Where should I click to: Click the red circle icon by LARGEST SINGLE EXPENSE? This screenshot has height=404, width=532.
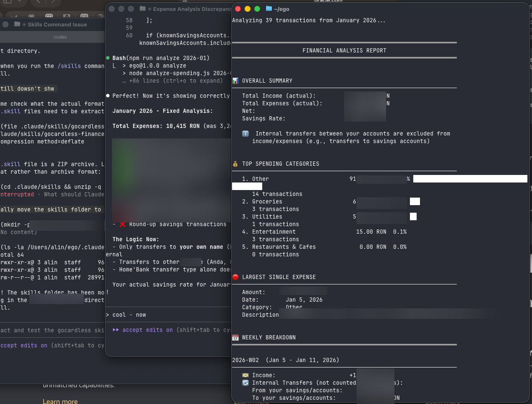(235, 277)
